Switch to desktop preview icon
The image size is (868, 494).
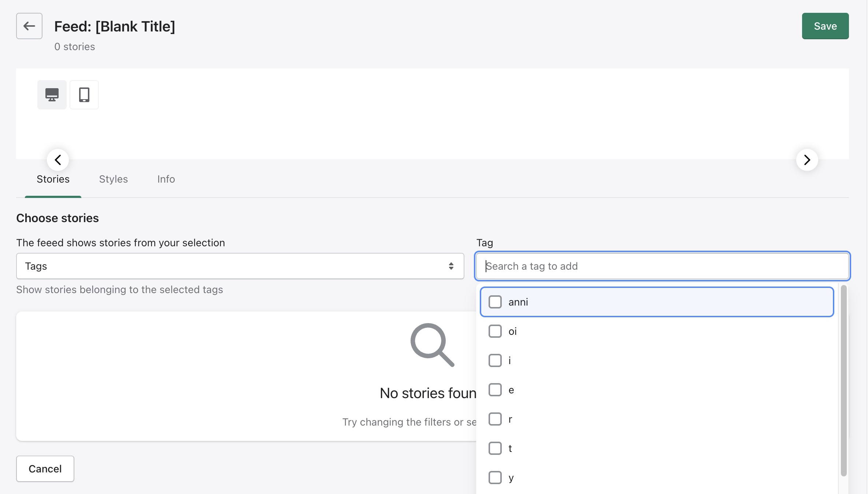coord(52,95)
